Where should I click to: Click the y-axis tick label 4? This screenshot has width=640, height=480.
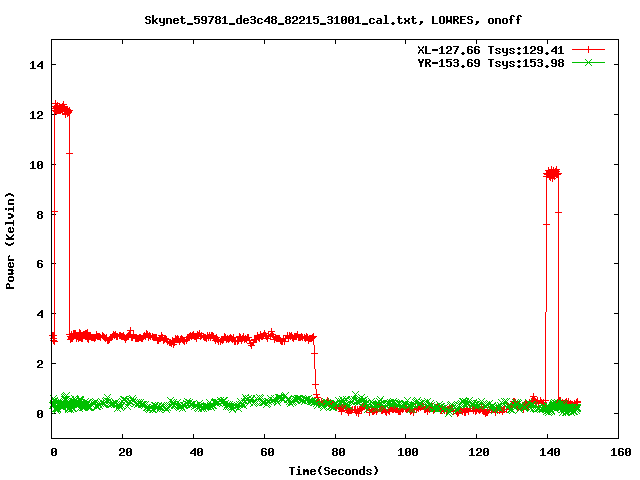[x=40, y=314]
